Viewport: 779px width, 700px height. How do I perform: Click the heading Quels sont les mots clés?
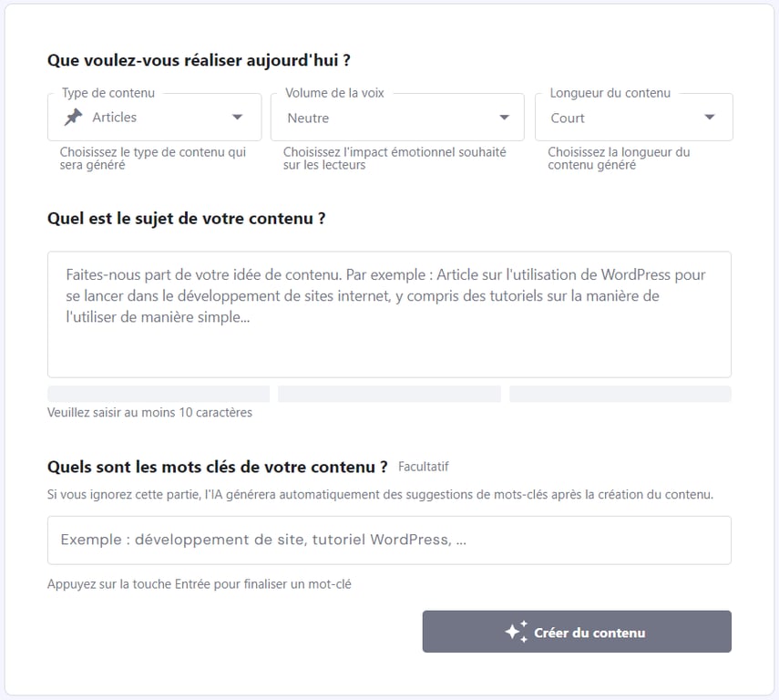pyautogui.click(x=219, y=466)
